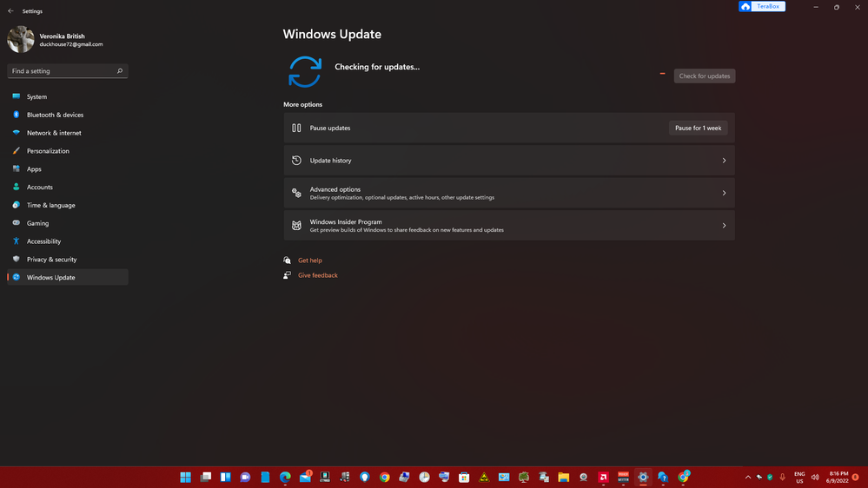Viewport: 868px width, 488px height.
Task: Click duckhouse72@gmail.com account email
Action: click(71, 44)
